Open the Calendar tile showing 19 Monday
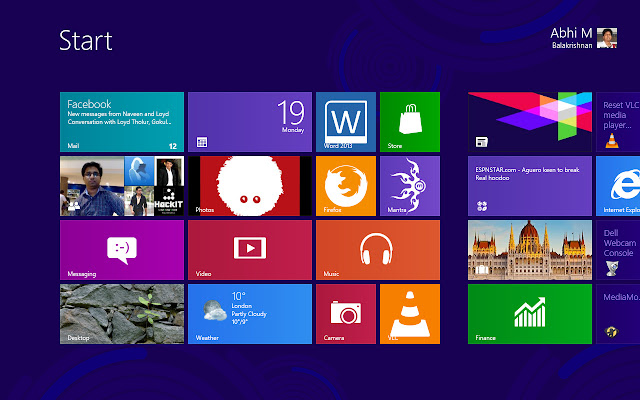The height and width of the screenshot is (400, 640). 250,122
